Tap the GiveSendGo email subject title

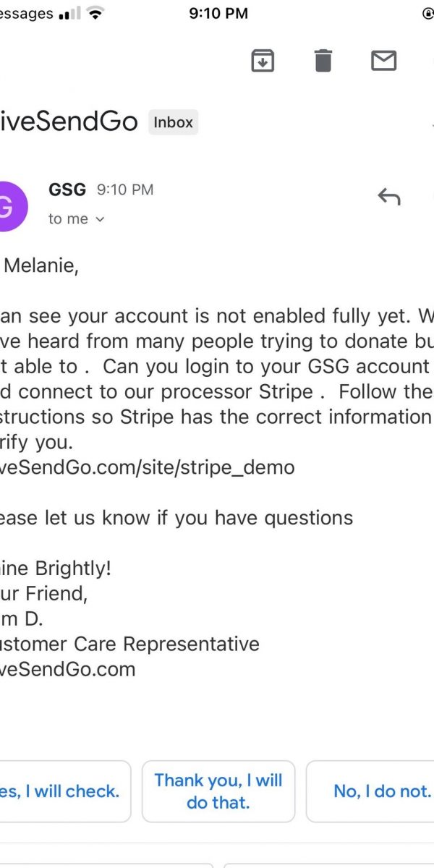pos(69,122)
